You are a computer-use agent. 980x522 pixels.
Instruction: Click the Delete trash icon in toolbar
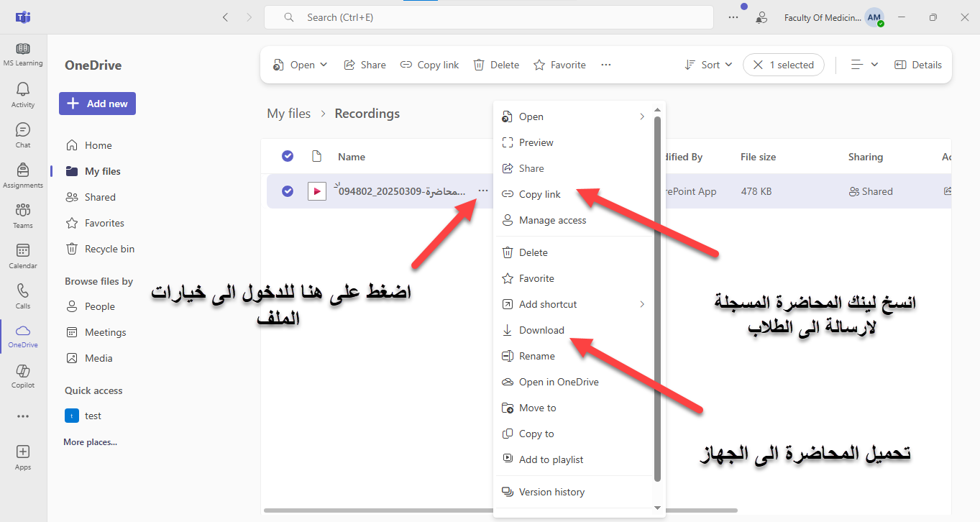pyautogui.click(x=496, y=65)
